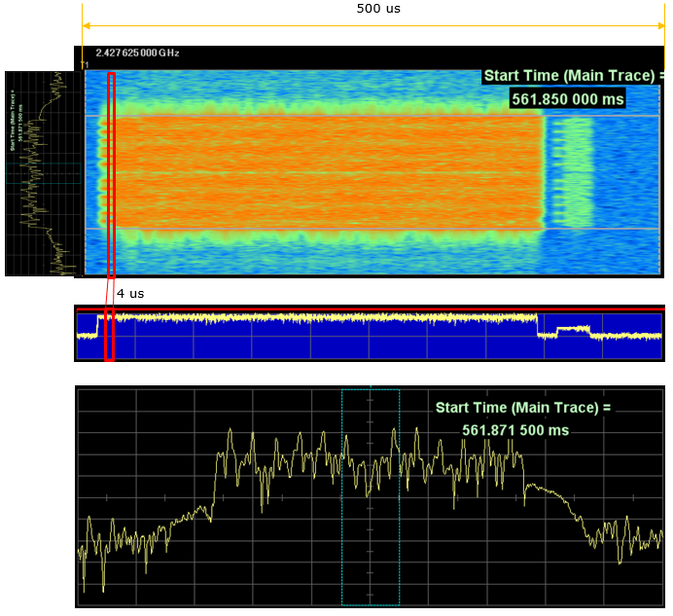Select the 2.427625000 GHz center frequency readout
673x616 pixels.
click(137, 53)
